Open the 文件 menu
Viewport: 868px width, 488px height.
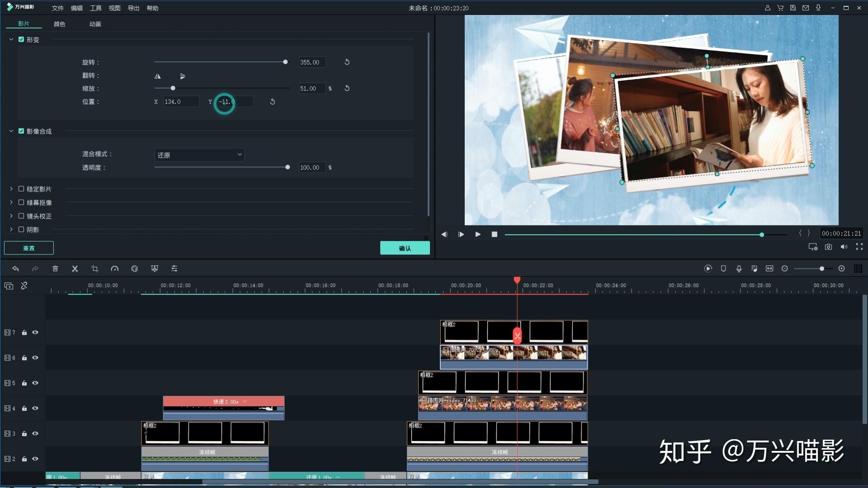click(x=58, y=8)
